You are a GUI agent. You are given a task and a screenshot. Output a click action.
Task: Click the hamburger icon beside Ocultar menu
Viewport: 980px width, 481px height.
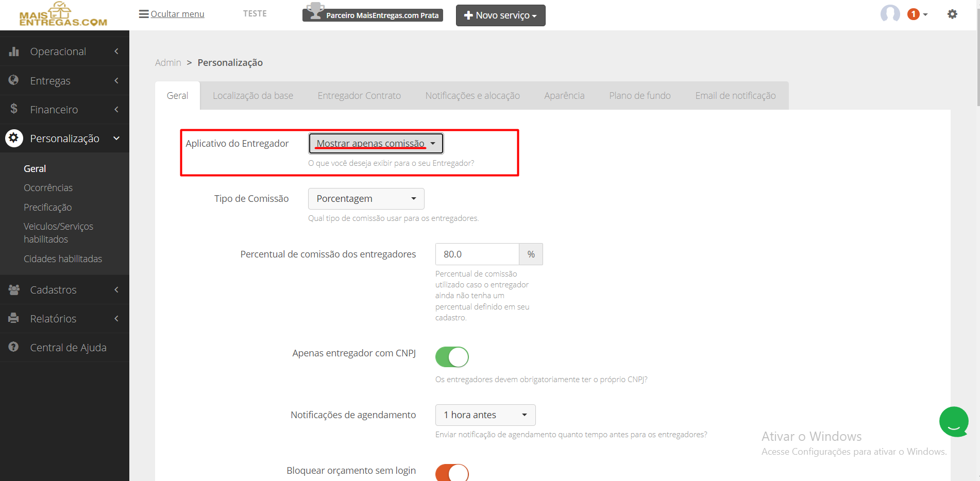pos(144,14)
